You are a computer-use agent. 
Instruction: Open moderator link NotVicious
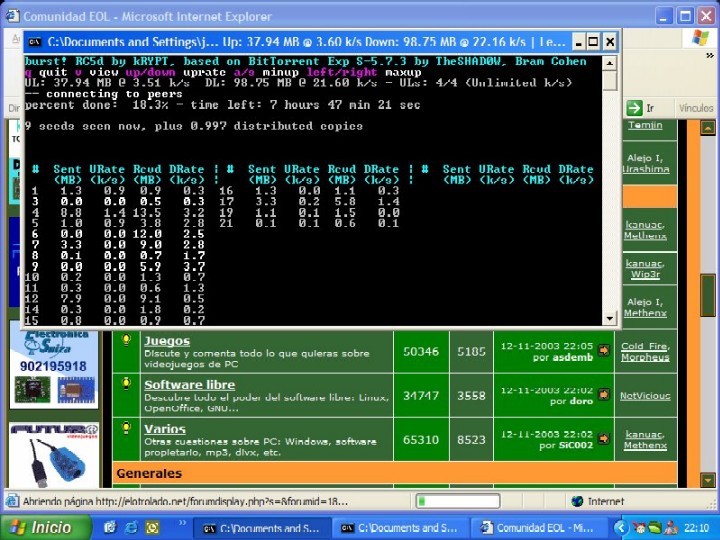[x=645, y=396]
